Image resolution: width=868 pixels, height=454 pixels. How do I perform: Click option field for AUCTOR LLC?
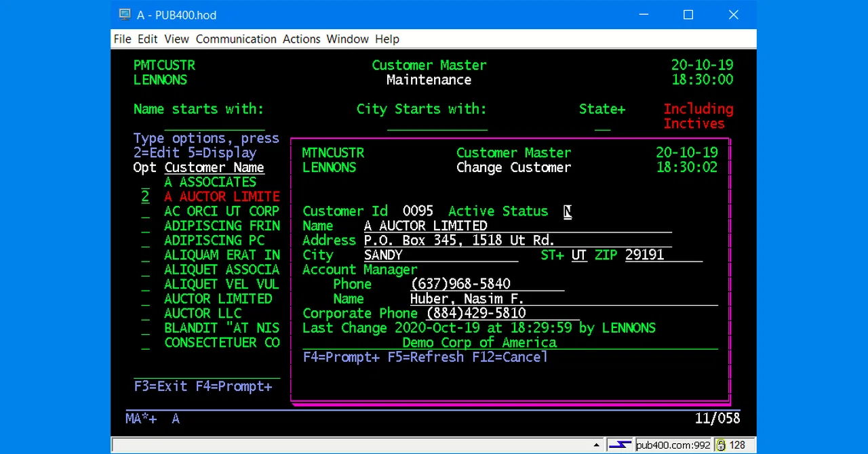pyautogui.click(x=145, y=314)
